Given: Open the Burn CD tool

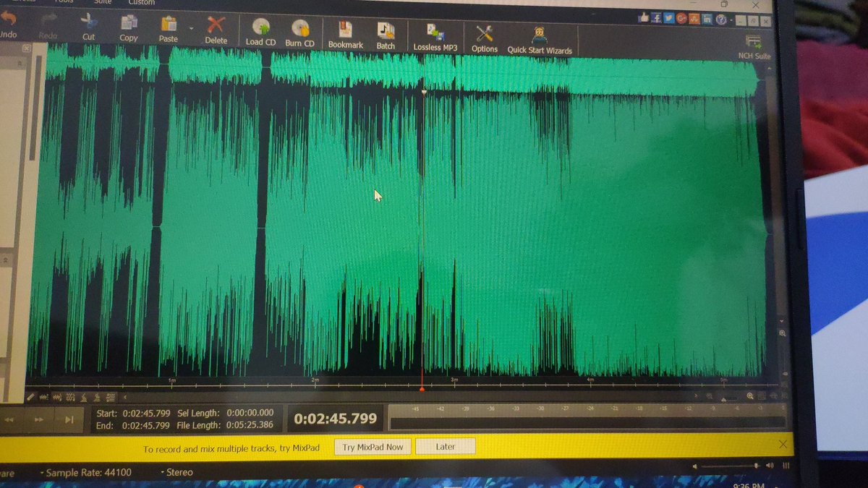Looking at the screenshot, I should point(299,33).
